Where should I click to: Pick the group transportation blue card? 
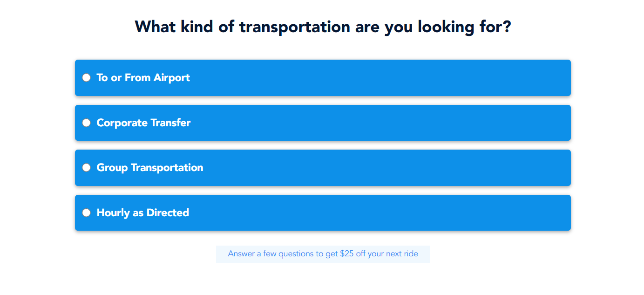pyautogui.click(x=373, y=168)
